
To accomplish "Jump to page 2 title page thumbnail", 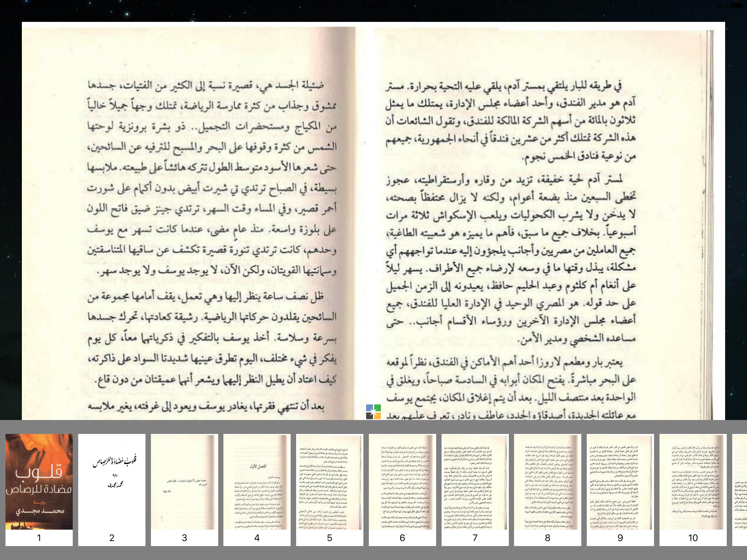I will [x=112, y=489].
